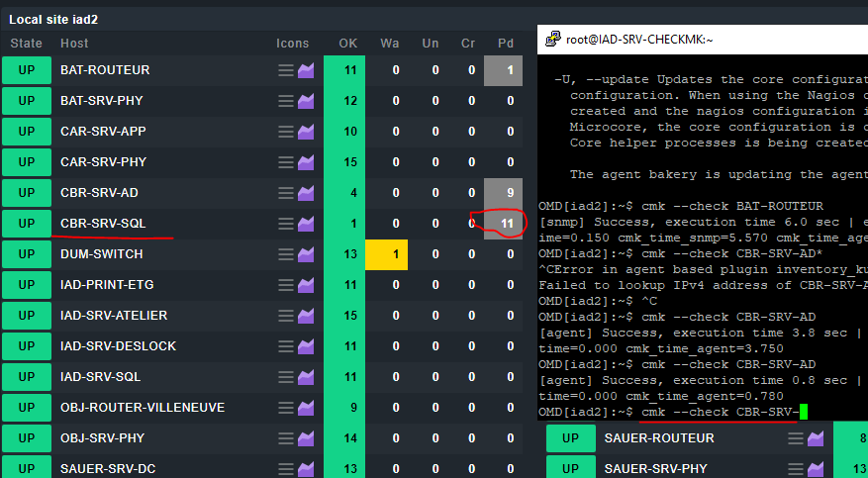View graph icon for OBJ-PHY host
This screenshot has height=478, width=868.
point(306,438)
